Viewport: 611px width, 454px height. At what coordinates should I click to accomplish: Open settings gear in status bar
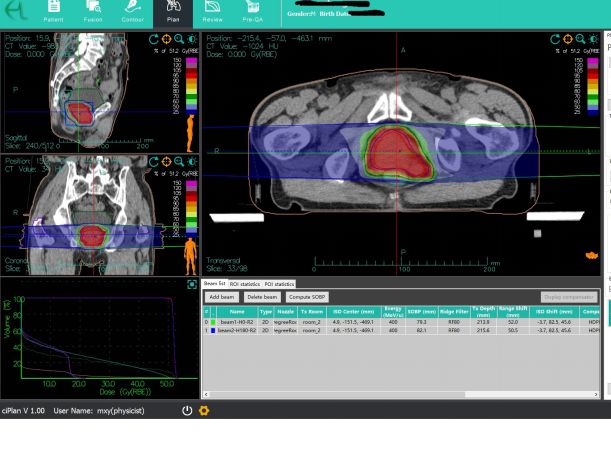point(204,411)
